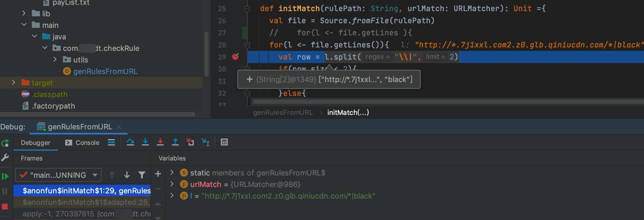Open genRulesFromURL in project tree

click(x=105, y=71)
